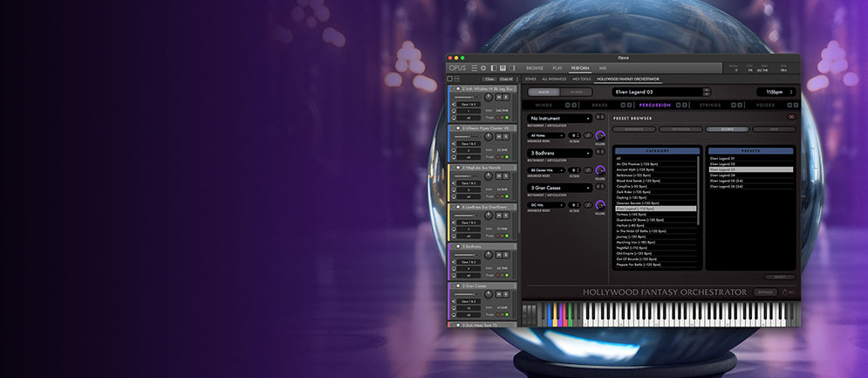The width and height of the screenshot is (868, 378).
Task: Open the 3 Gran Cassas instrument dropdown
Action: [x=560, y=188]
